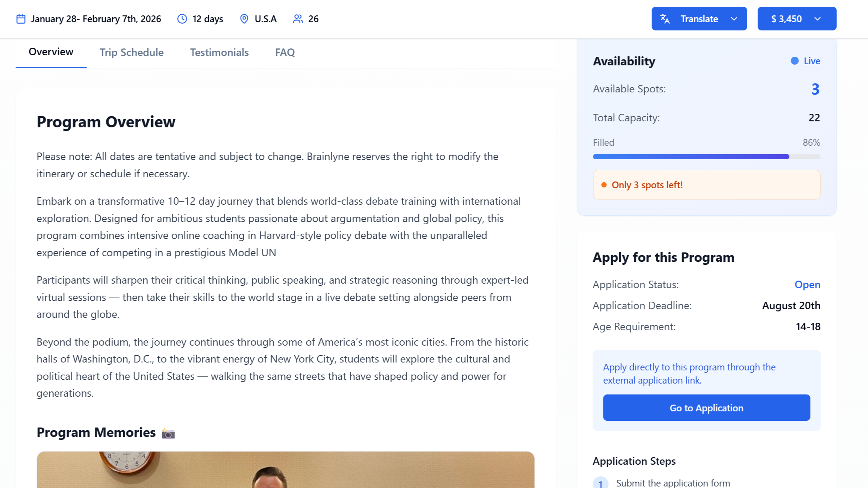868x488 pixels.
Task: Open the Testimonials tab
Action: [220, 53]
